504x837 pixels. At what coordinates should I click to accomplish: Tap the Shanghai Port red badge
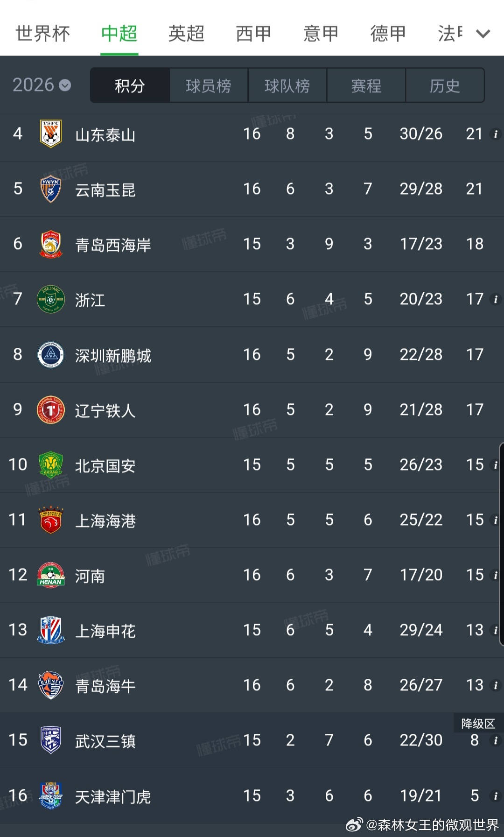(51, 520)
